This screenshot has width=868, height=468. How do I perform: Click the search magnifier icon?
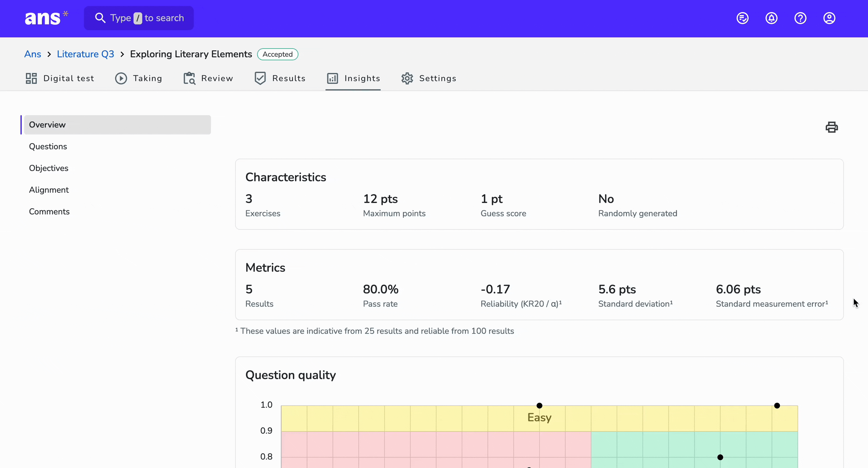click(x=100, y=18)
